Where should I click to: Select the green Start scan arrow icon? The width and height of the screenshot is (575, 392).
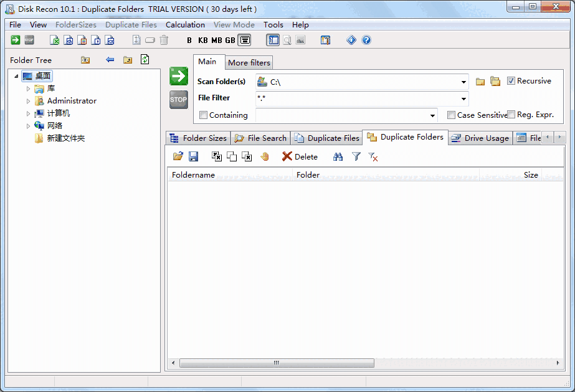pyautogui.click(x=178, y=76)
